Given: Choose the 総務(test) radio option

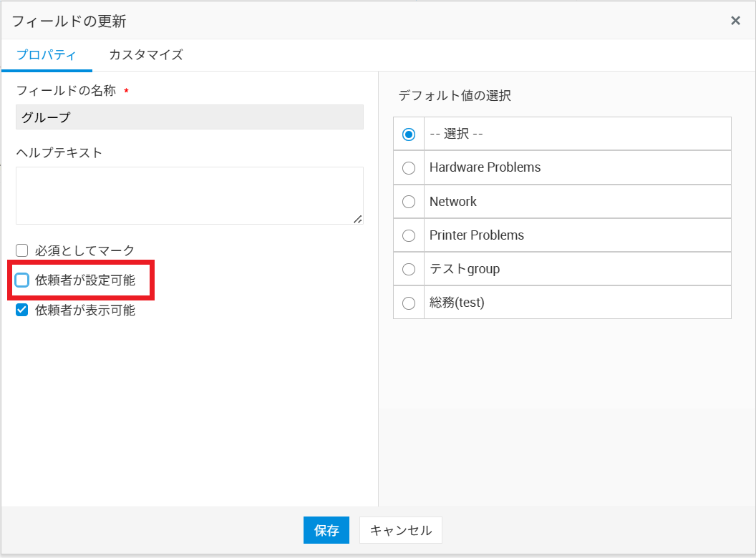Looking at the screenshot, I should tap(409, 303).
